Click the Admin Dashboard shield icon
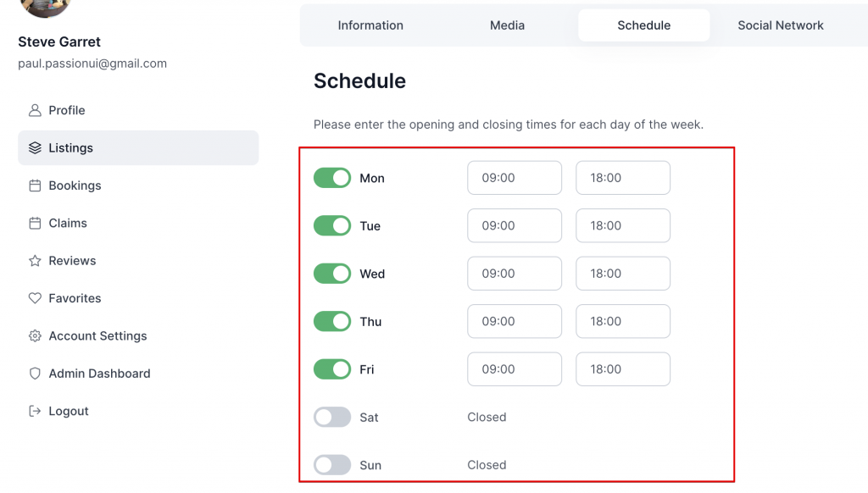Screen dimensions: 868x493 click(35, 374)
